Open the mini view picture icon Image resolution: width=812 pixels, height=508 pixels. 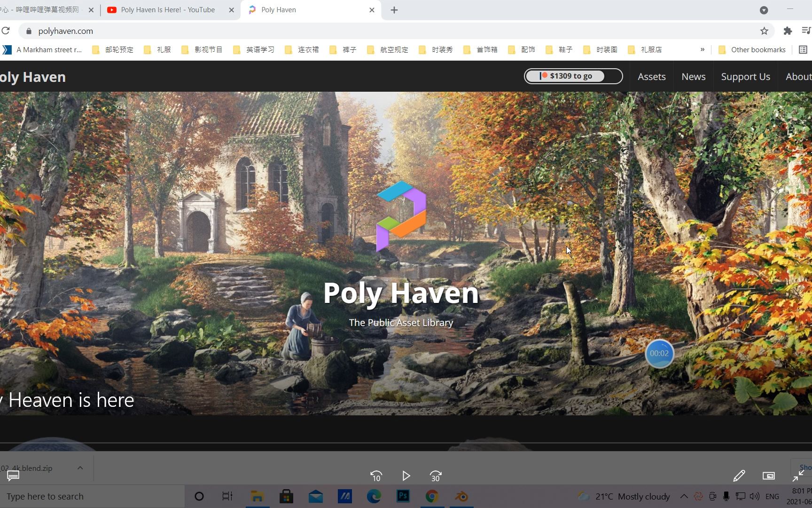(769, 476)
